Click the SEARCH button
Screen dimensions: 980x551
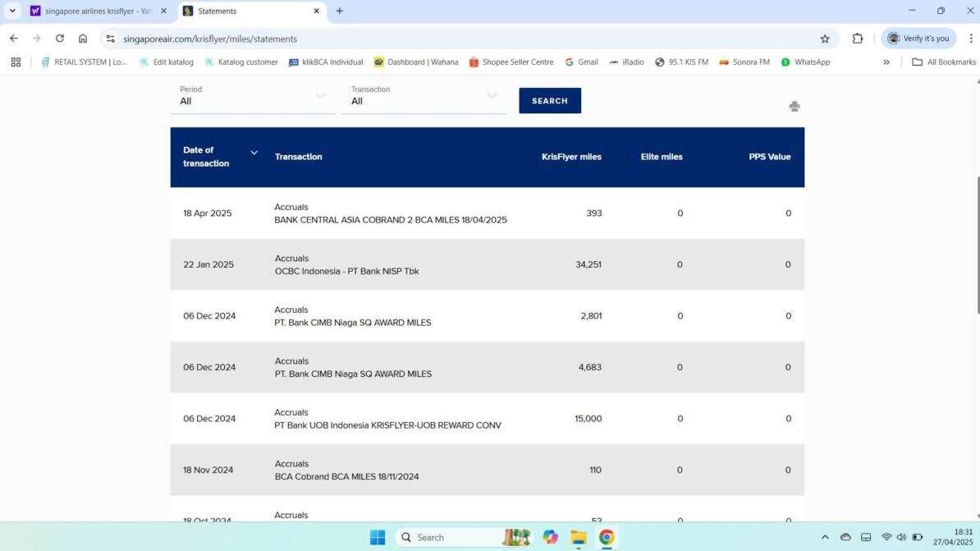[x=549, y=100]
